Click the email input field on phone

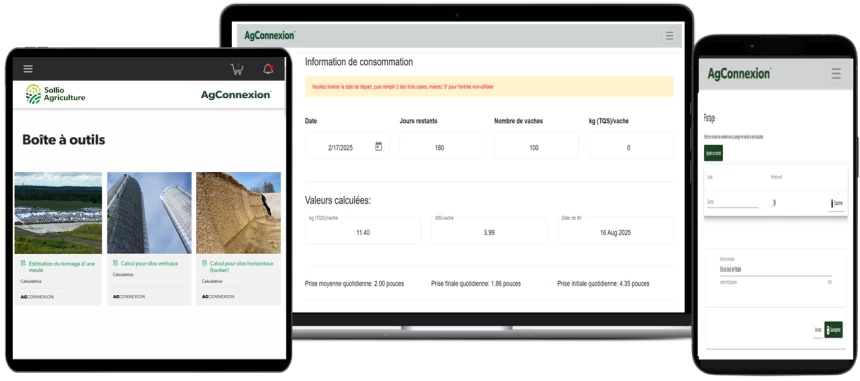click(x=733, y=202)
